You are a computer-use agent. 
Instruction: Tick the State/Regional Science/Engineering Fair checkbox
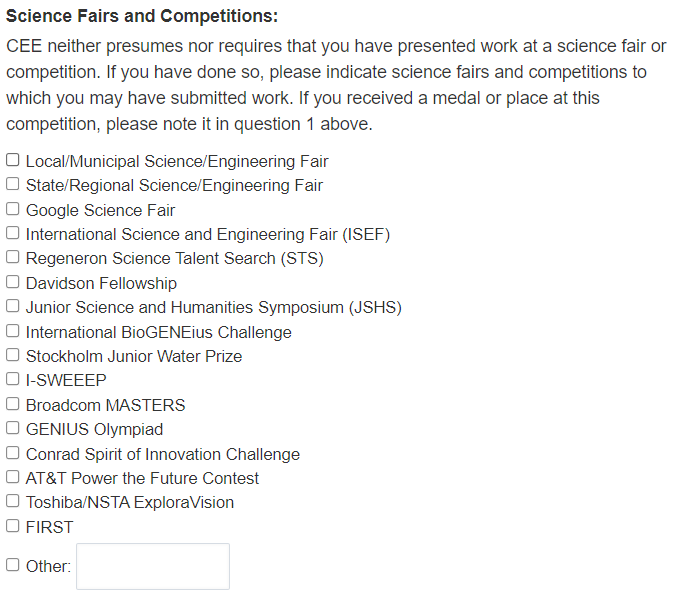(13, 184)
